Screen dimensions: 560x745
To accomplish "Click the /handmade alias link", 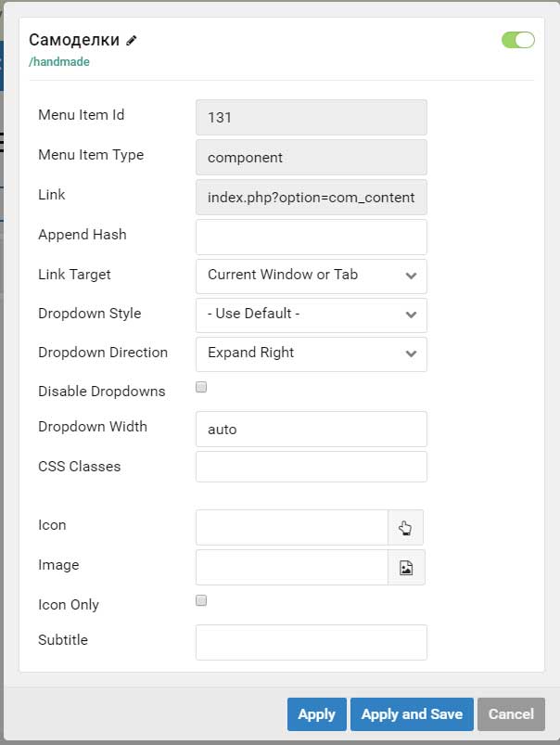I will (59, 62).
